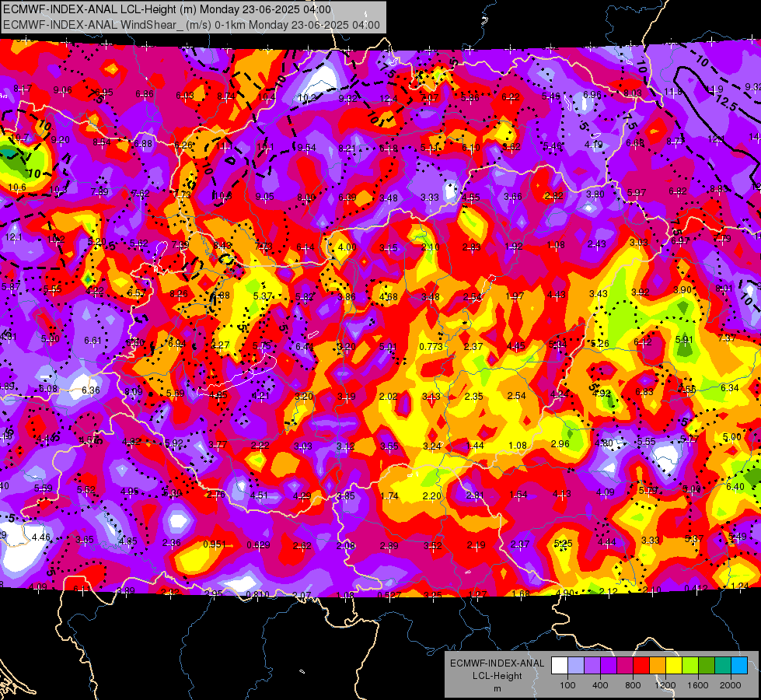The image size is (761, 700).
Task: Click the wind shear value 1.97
Action: coord(515,296)
